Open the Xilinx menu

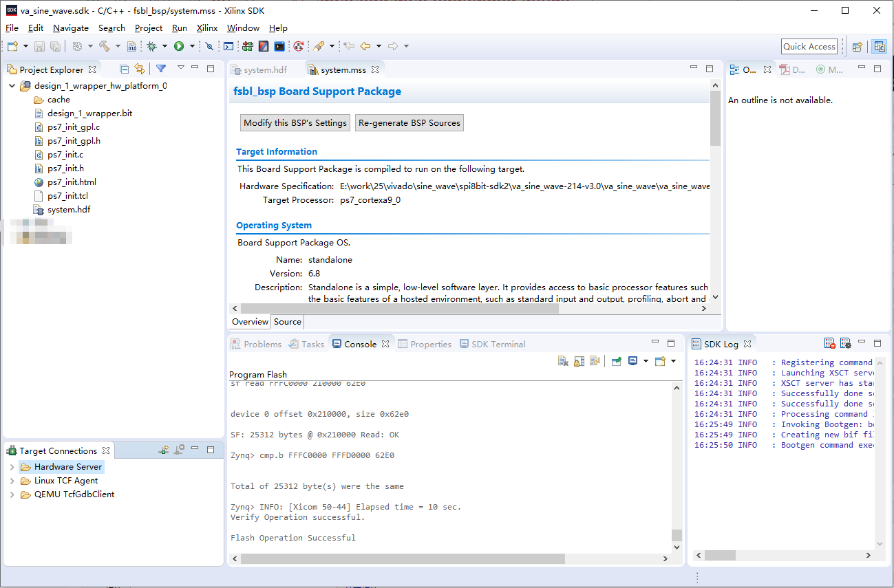pos(207,28)
